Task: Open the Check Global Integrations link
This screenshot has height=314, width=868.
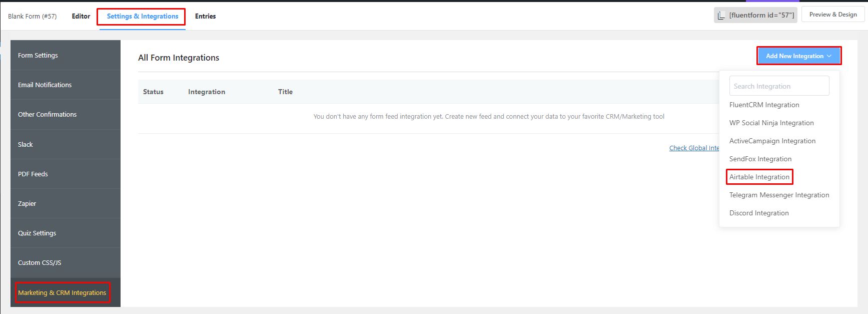Action: pyautogui.click(x=694, y=148)
